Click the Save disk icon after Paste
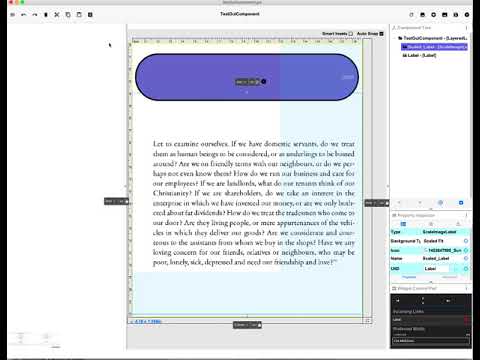Viewport: 480px width, 360px height. click(x=90, y=15)
